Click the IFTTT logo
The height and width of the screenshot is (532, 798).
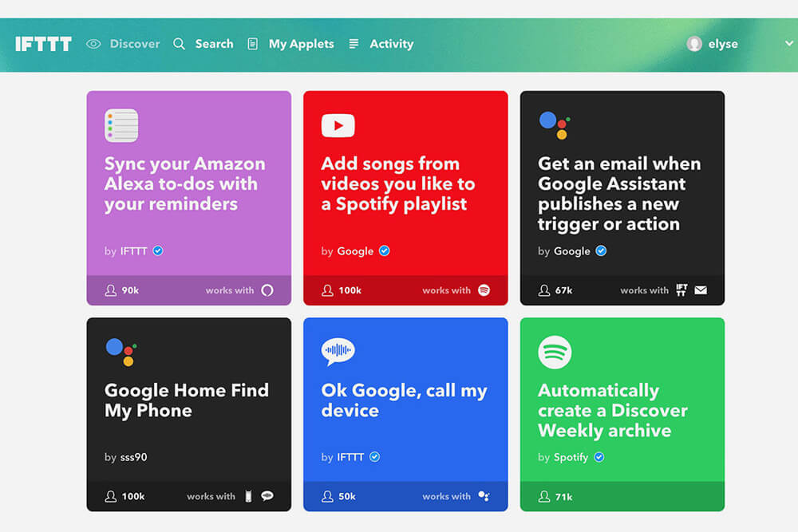tap(43, 44)
